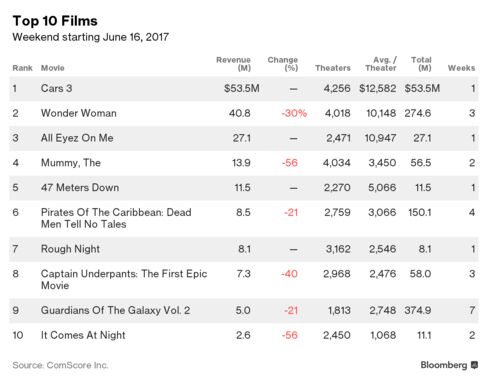The width and height of the screenshot is (488, 383).
Task: Click the Weeks column header
Action: (461, 68)
